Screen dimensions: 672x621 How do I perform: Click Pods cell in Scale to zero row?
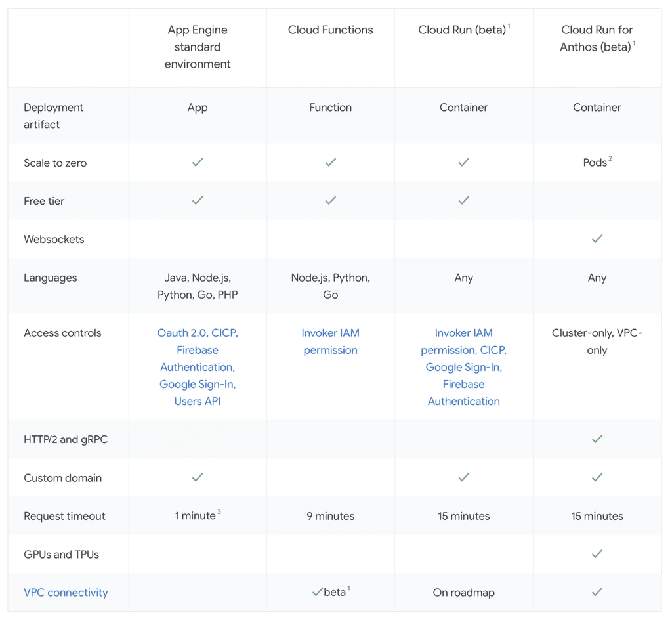coord(596,163)
